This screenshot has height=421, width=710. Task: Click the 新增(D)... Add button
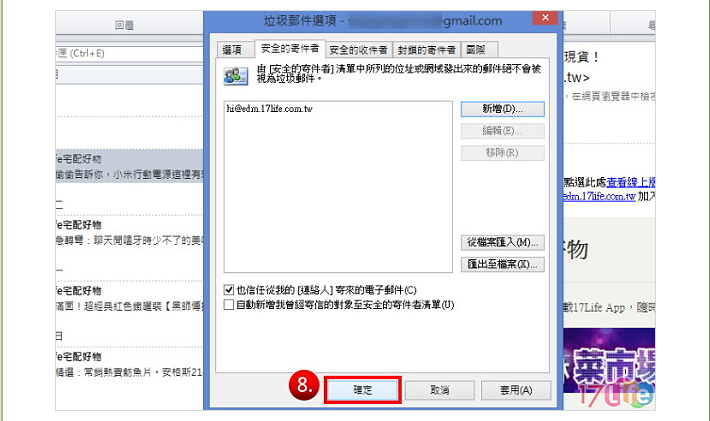[x=502, y=109]
